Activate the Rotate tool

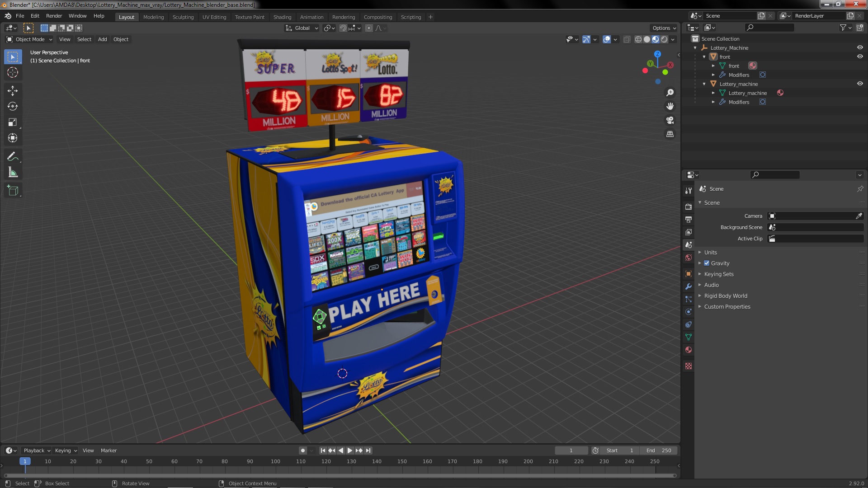point(13,107)
